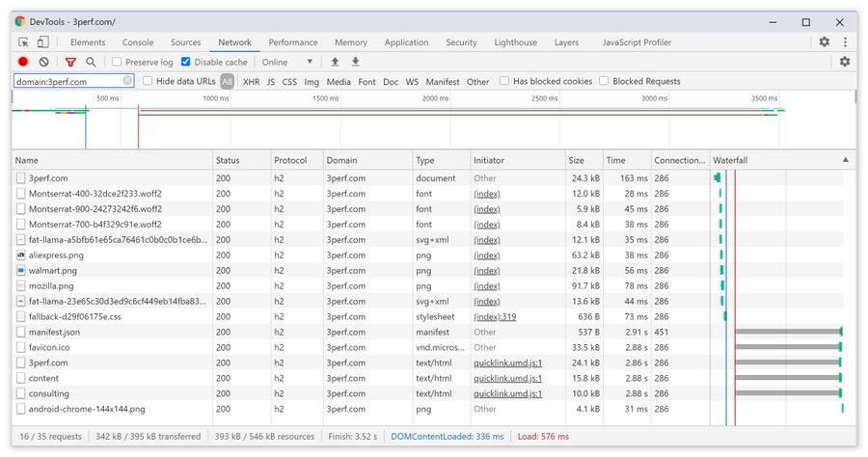Check Has blocked cookies

504,81
